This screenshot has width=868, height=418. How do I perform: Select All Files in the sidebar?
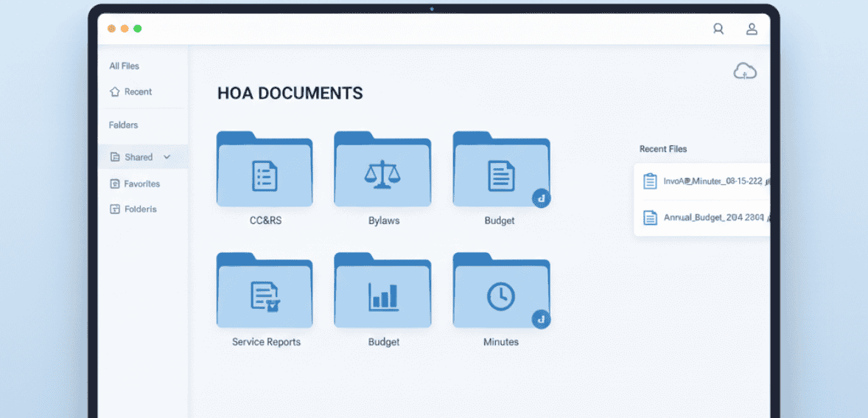(124, 66)
